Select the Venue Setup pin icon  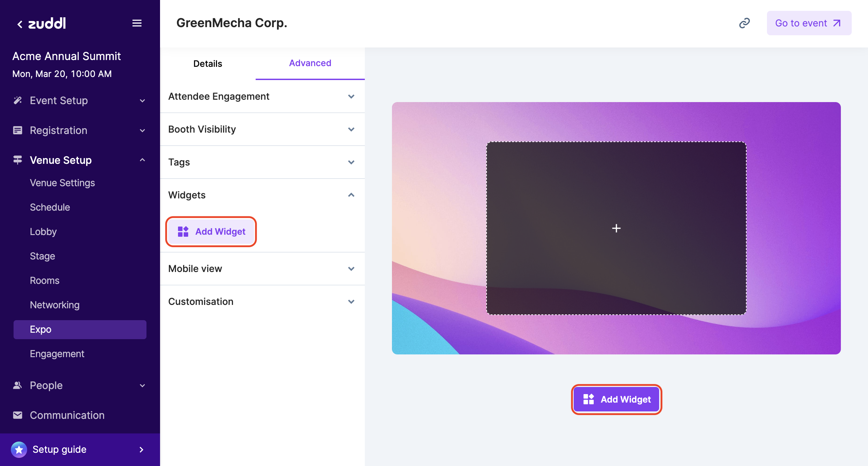click(x=18, y=159)
